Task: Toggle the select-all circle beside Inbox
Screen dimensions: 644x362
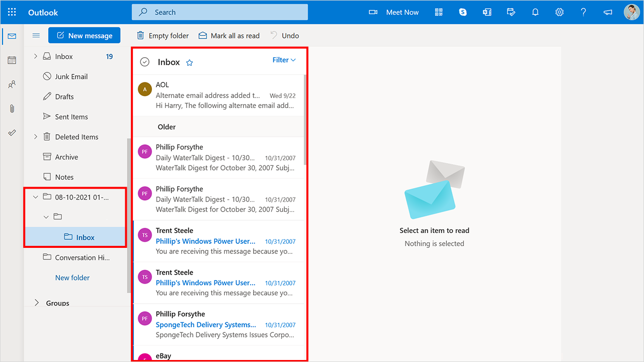Action: click(145, 62)
